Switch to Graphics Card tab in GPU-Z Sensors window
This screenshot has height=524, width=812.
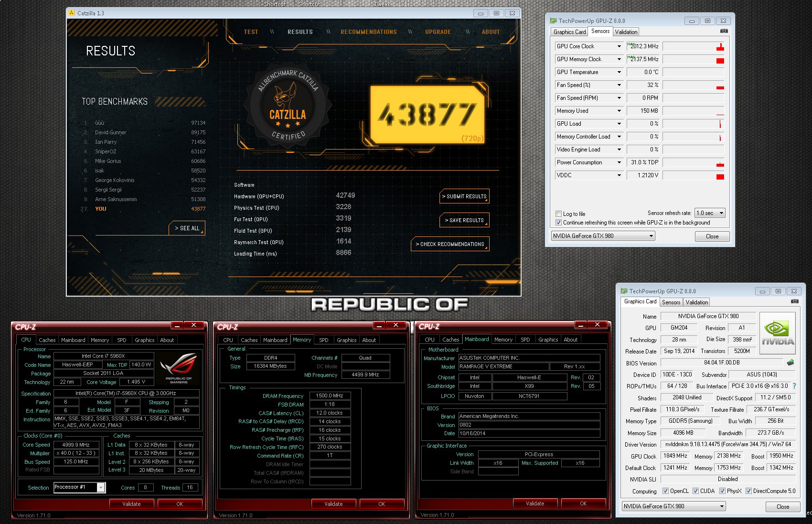click(x=569, y=32)
